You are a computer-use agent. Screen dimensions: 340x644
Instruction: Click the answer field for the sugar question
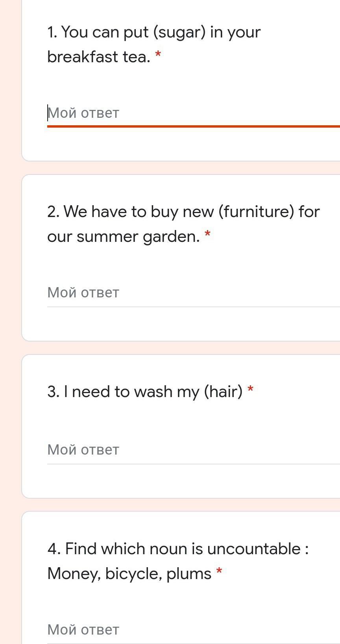click(x=193, y=113)
